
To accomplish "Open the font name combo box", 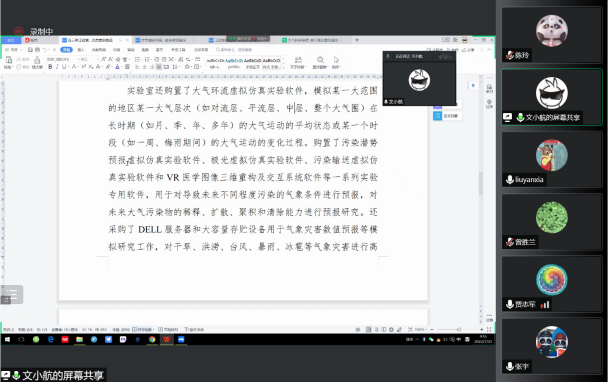I will coord(61,59).
